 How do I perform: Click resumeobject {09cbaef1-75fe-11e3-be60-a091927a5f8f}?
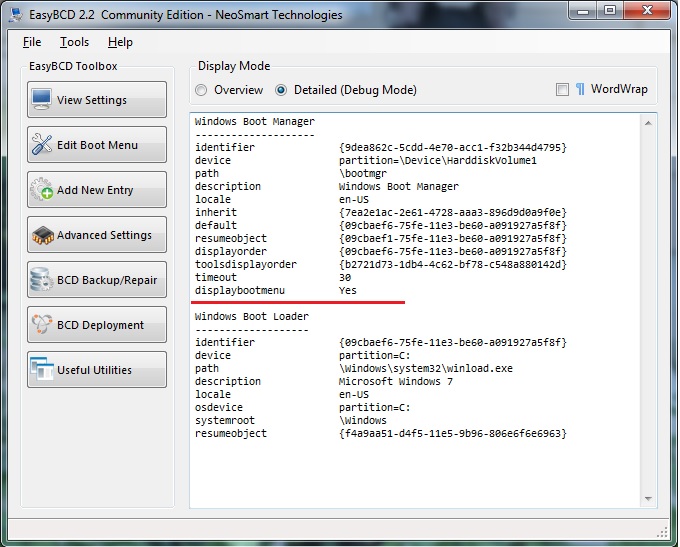point(453,239)
